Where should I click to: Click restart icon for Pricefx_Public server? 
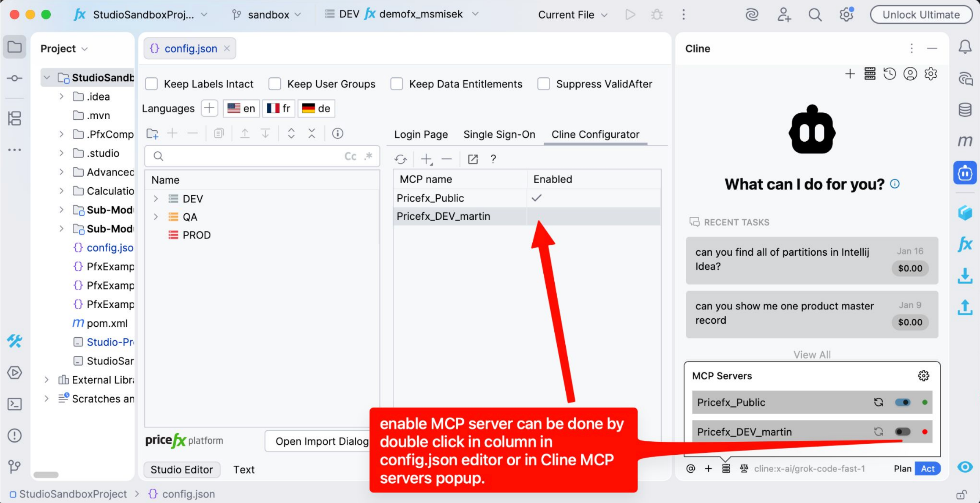tap(879, 402)
